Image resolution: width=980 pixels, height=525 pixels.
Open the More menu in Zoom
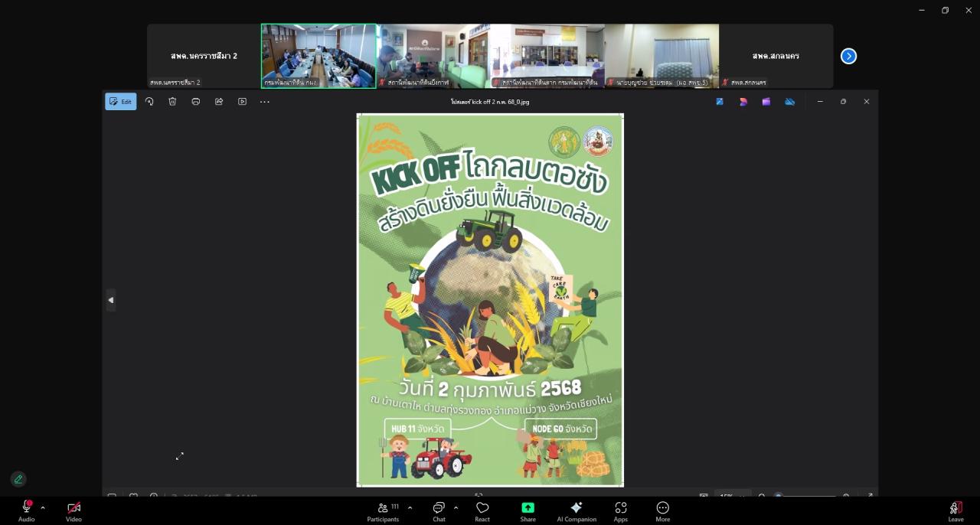click(x=662, y=510)
